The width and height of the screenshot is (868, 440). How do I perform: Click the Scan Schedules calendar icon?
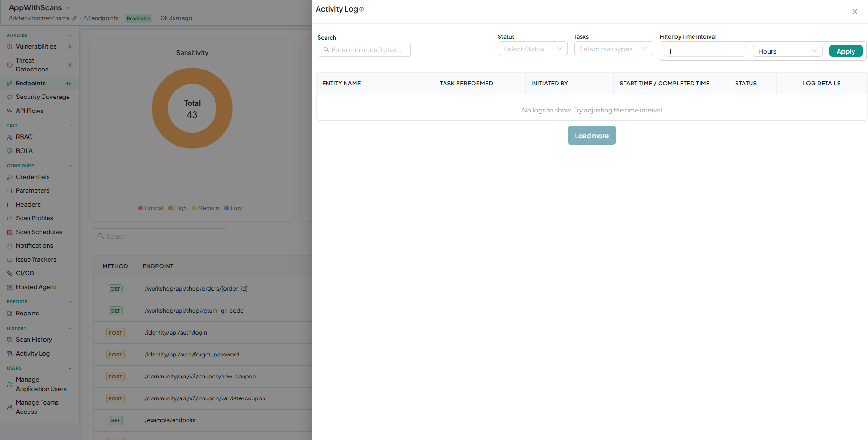click(10, 232)
